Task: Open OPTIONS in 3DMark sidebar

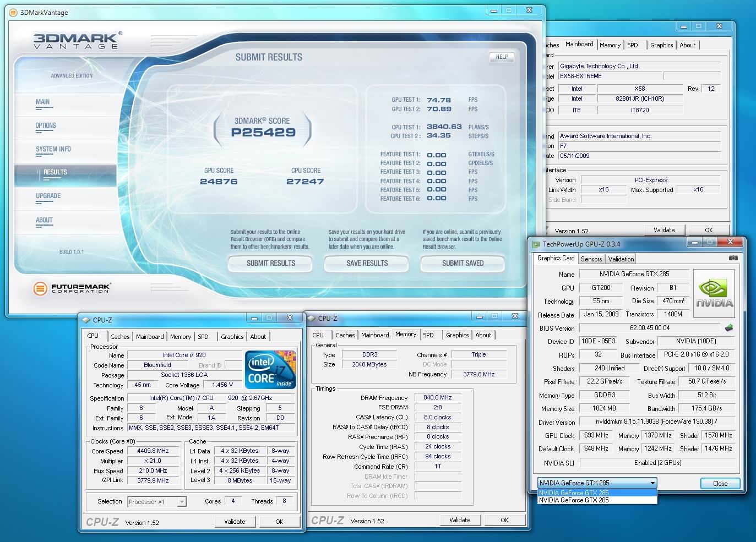Action: tap(46, 125)
